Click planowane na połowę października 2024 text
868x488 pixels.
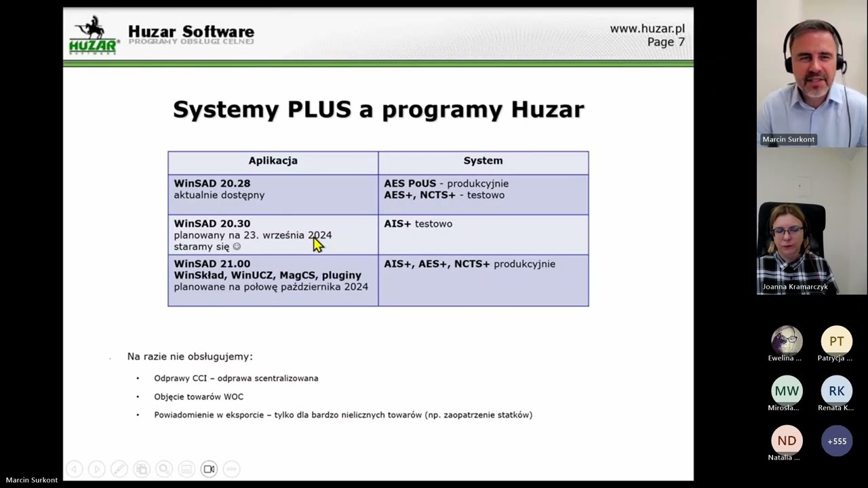(x=271, y=287)
